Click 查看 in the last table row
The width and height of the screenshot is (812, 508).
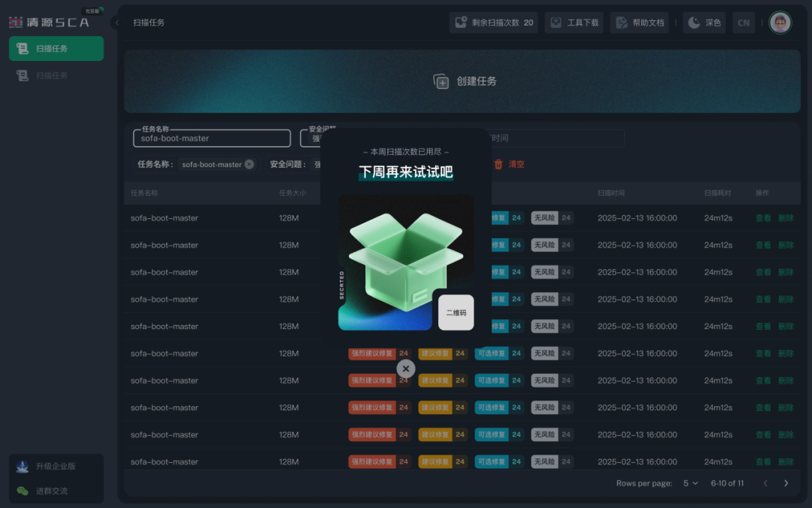coord(763,461)
